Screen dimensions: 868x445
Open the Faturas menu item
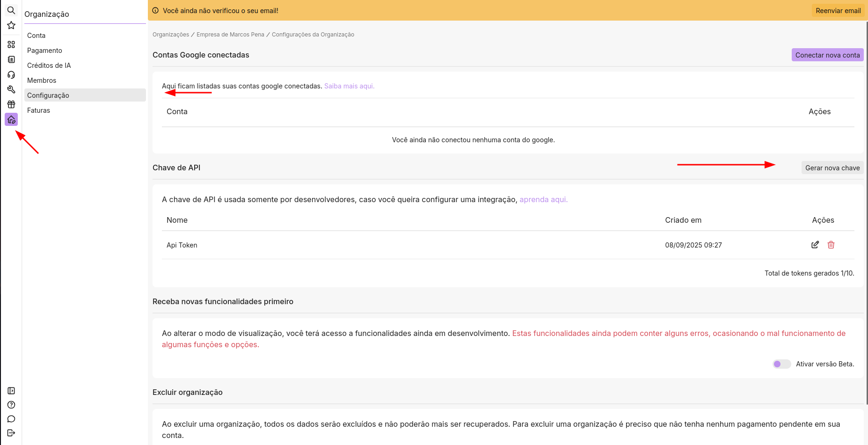pos(85,110)
